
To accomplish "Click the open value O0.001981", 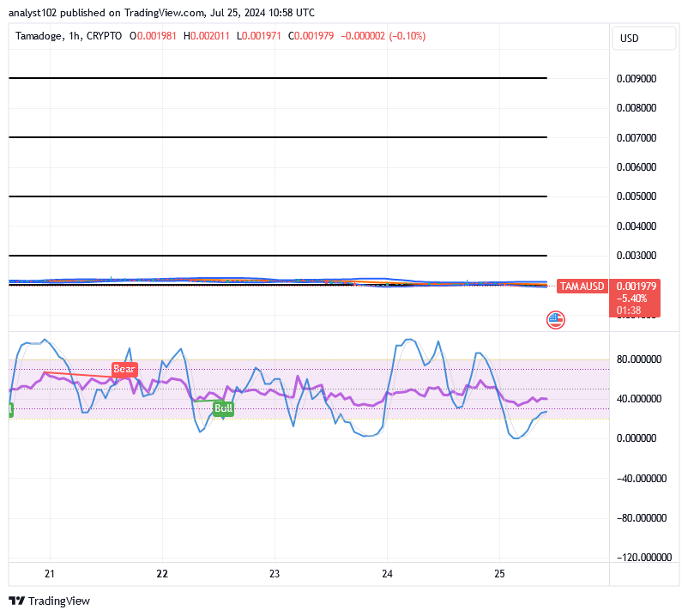I will pyautogui.click(x=153, y=36).
